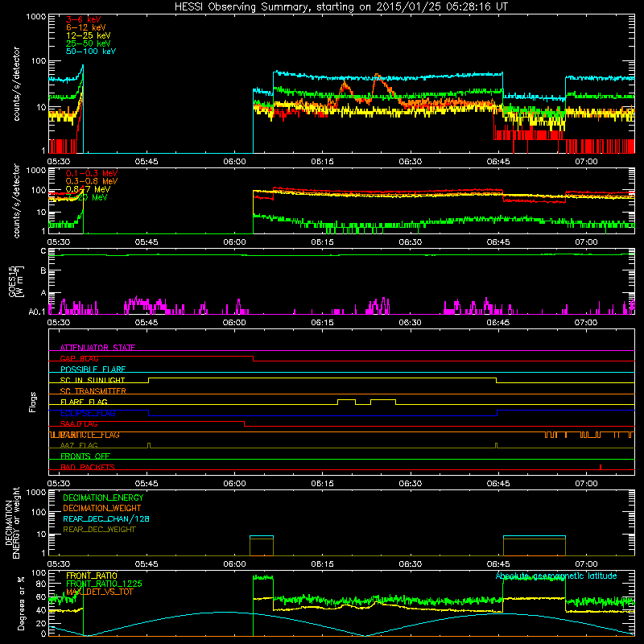
Task: Click the red BAD_PACKETS spike near 07:00
Action: point(601,467)
